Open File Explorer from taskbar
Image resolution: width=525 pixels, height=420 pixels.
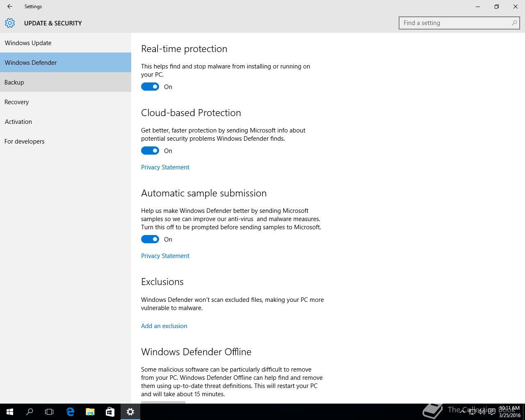point(90,412)
